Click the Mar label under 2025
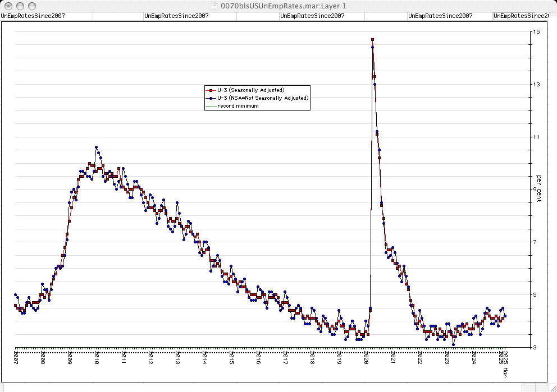The height and width of the screenshot is (392, 557). [x=505, y=372]
